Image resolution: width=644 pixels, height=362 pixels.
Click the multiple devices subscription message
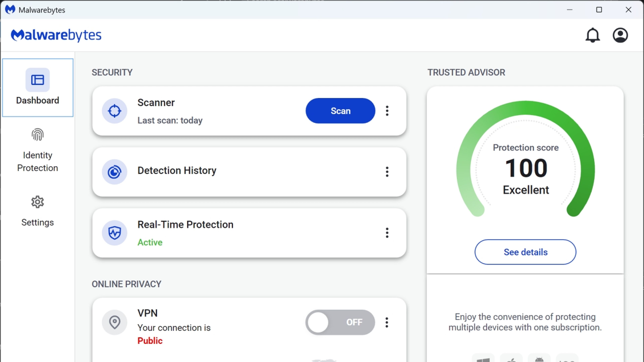coord(525,322)
